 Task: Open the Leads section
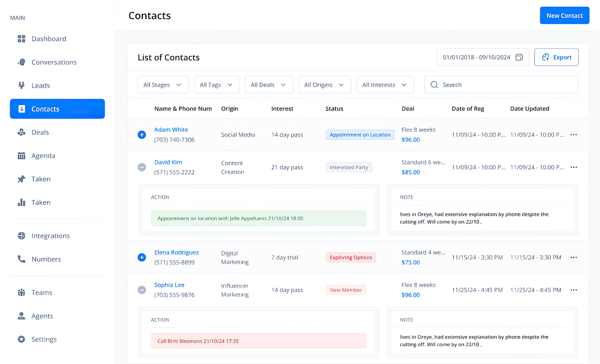(x=41, y=85)
